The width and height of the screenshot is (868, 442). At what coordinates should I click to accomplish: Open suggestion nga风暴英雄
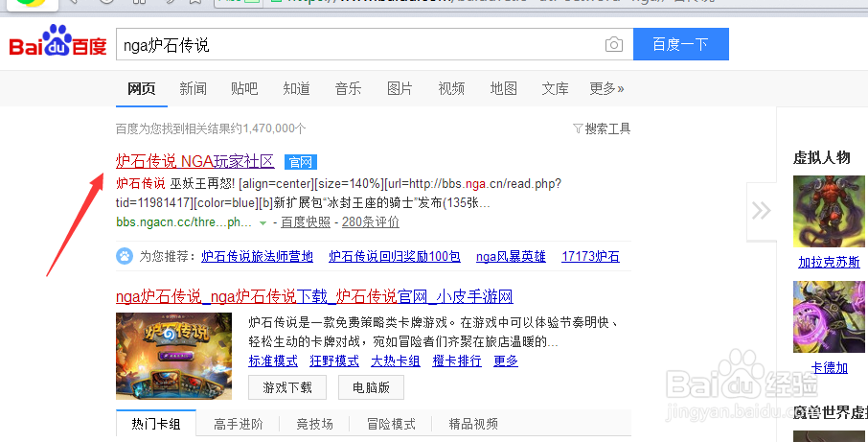[511, 256]
